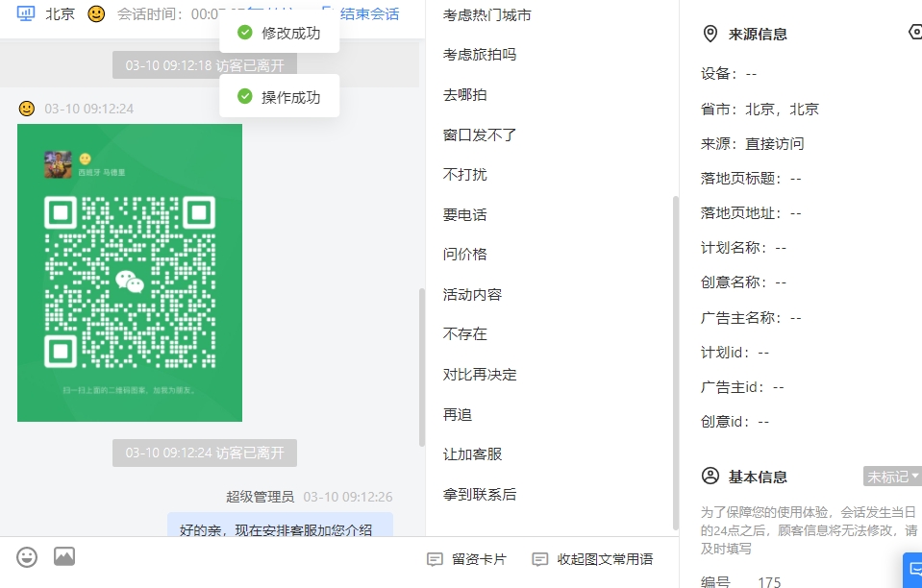
Task: Click the 计划id row
Action: tap(735, 353)
